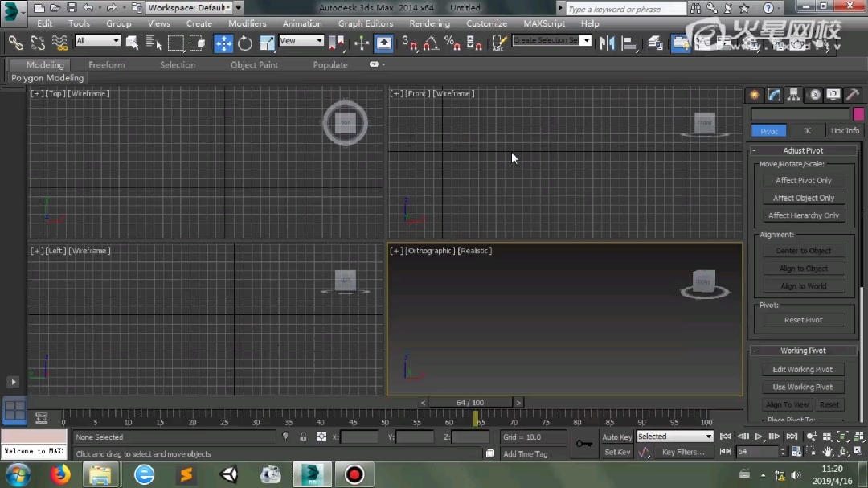The image size is (868, 488).
Task: Open the Edit menu
Action: tap(45, 24)
